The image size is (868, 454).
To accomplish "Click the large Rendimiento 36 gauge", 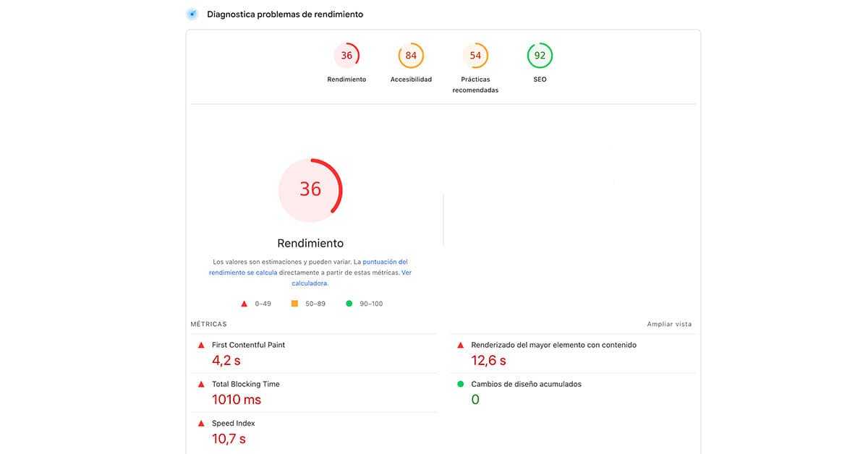I will click(x=310, y=189).
